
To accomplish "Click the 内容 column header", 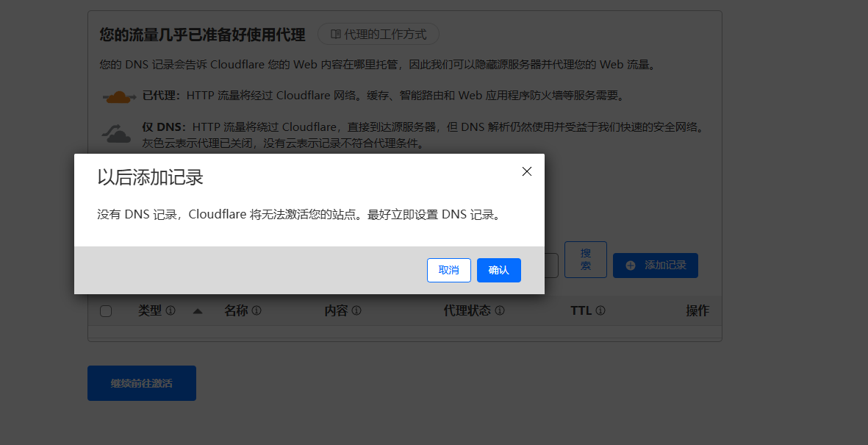I will (x=336, y=311).
